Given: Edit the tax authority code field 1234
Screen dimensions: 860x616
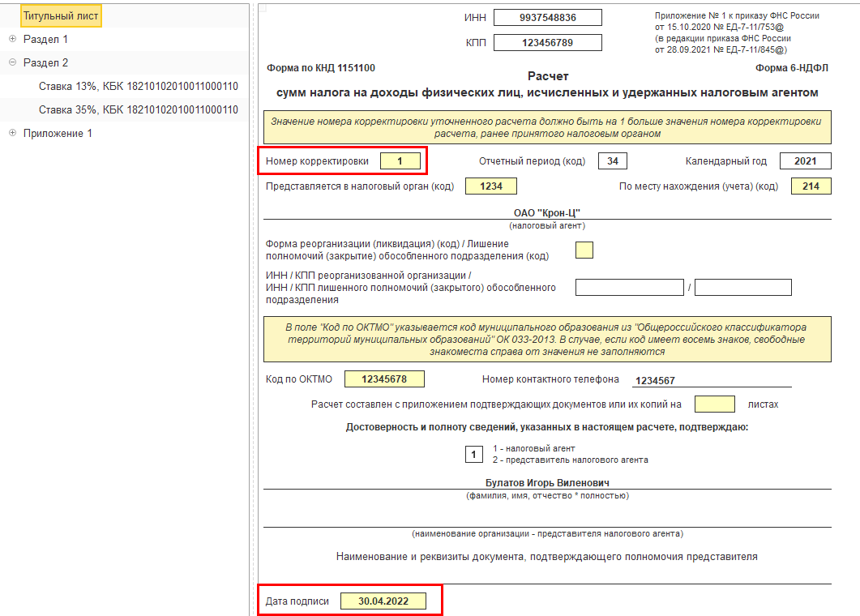Looking at the screenshot, I should [491, 186].
